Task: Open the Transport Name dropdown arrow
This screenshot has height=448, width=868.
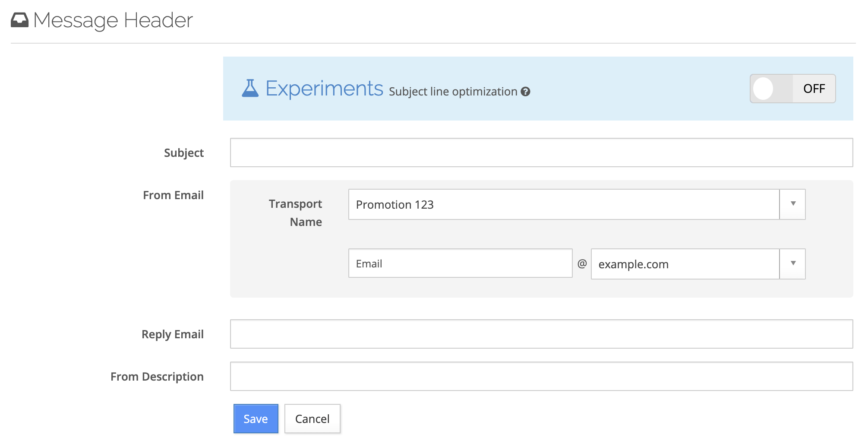Action: pos(793,204)
